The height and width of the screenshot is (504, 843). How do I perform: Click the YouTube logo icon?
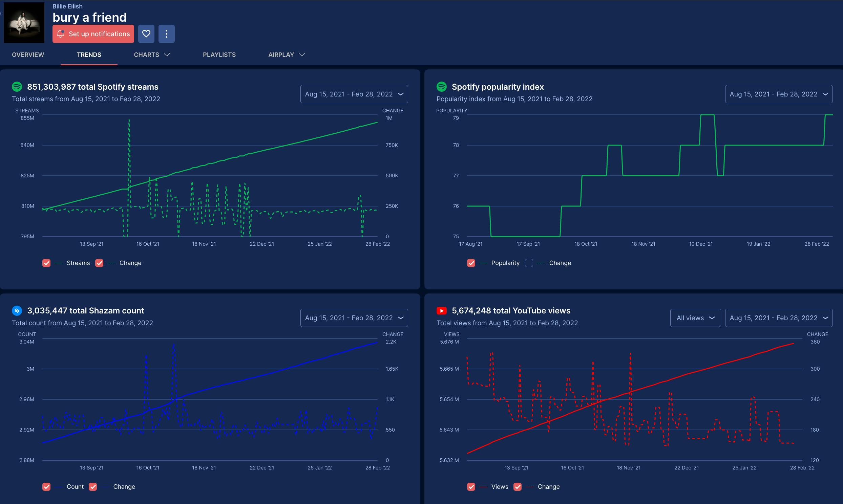pyautogui.click(x=441, y=310)
